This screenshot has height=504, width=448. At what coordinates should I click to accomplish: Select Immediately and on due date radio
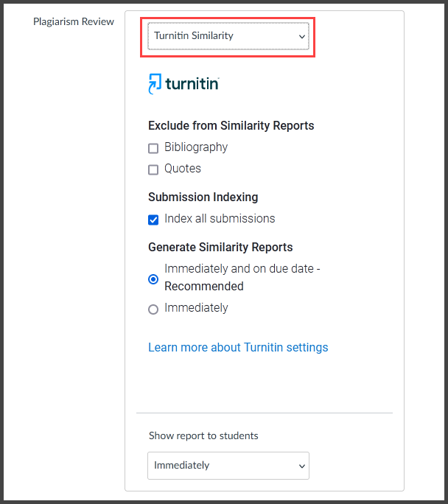tap(153, 279)
